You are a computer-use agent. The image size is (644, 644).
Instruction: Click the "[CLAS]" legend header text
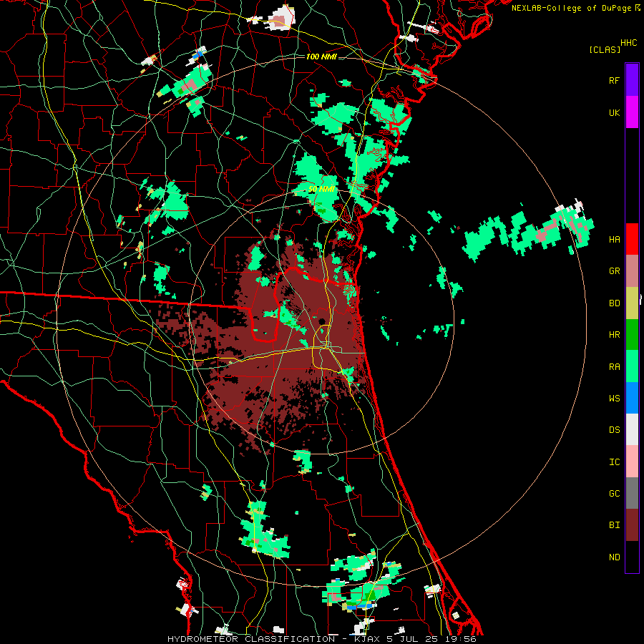point(605,49)
